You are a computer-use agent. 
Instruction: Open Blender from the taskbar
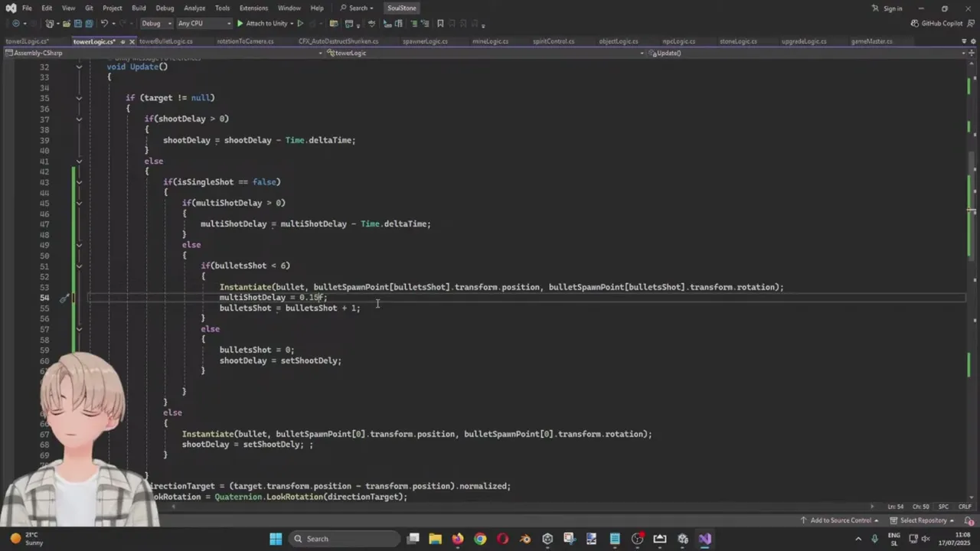coord(525,539)
